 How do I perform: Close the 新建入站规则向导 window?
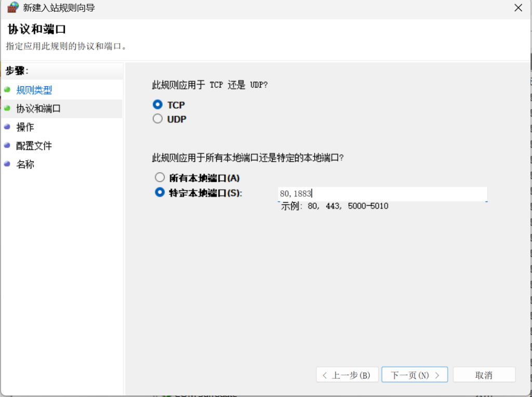click(517, 8)
